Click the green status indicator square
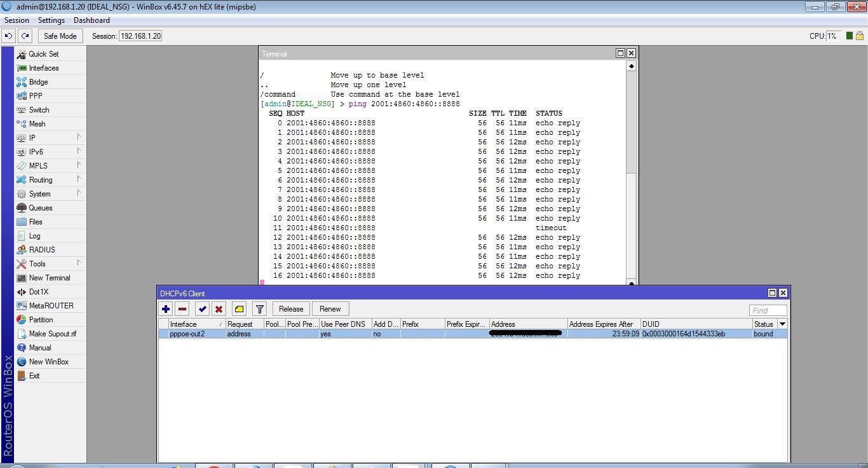This screenshot has height=468, width=868. pos(850,36)
